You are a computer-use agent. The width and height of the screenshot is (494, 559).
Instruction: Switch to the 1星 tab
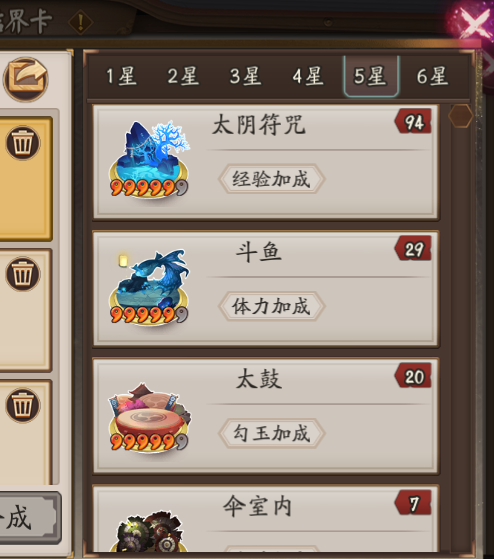[121, 76]
